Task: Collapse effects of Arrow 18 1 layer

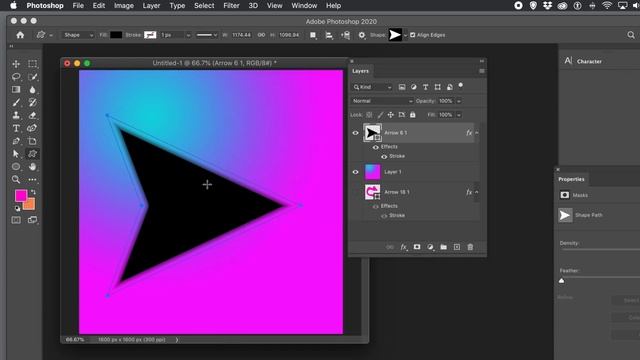Action: point(476,192)
